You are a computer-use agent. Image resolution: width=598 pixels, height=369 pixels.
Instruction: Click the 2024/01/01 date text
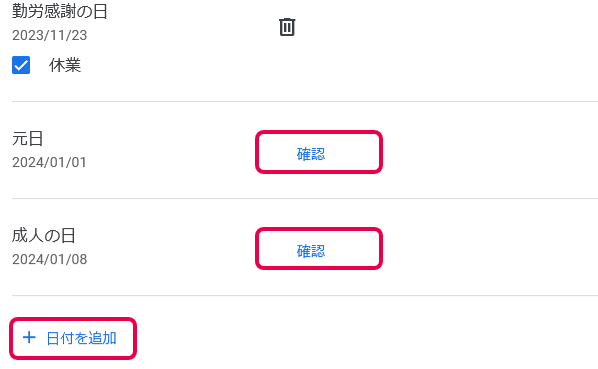[49, 162]
